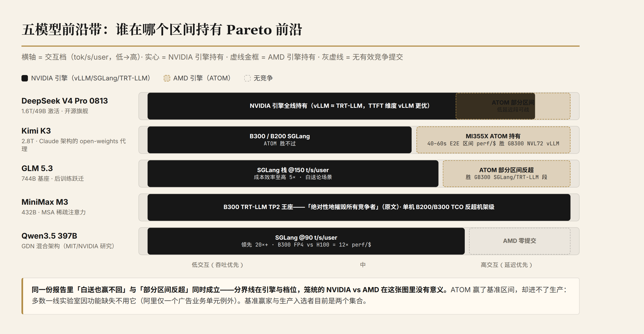Viewport: 644px width, 334px height.
Task: Select the DeepSeek V4 Pro 0813 row title
Action: [x=64, y=101]
